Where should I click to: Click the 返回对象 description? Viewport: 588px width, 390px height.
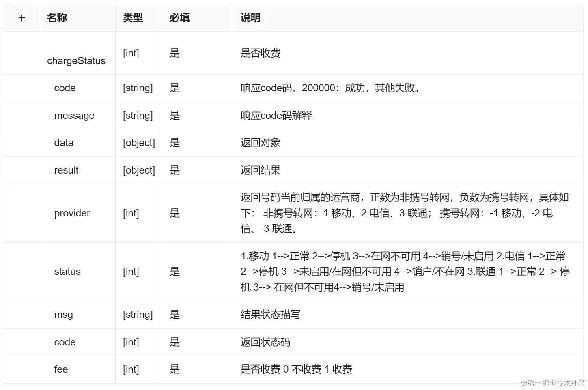tap(261, 143)
